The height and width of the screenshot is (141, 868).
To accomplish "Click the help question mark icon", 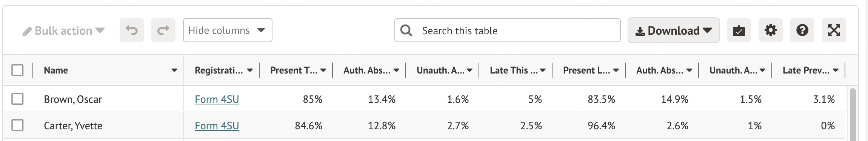I will coord(802,30).
